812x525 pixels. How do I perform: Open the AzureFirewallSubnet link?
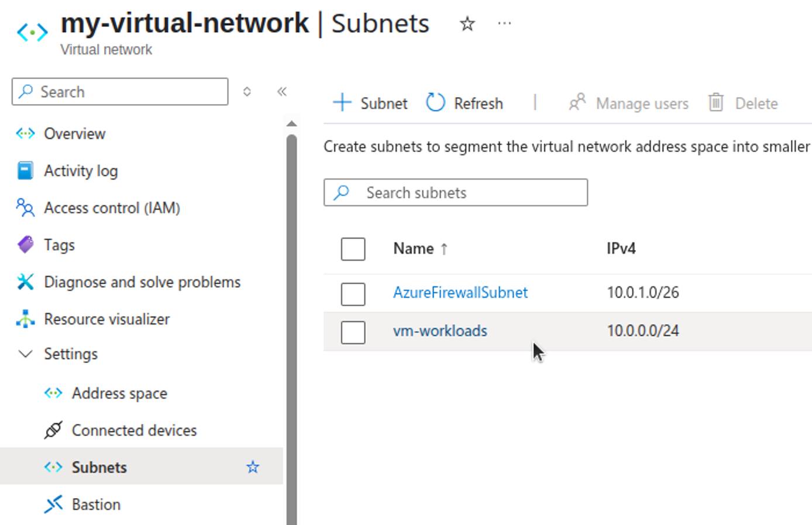tap(460, 292)
